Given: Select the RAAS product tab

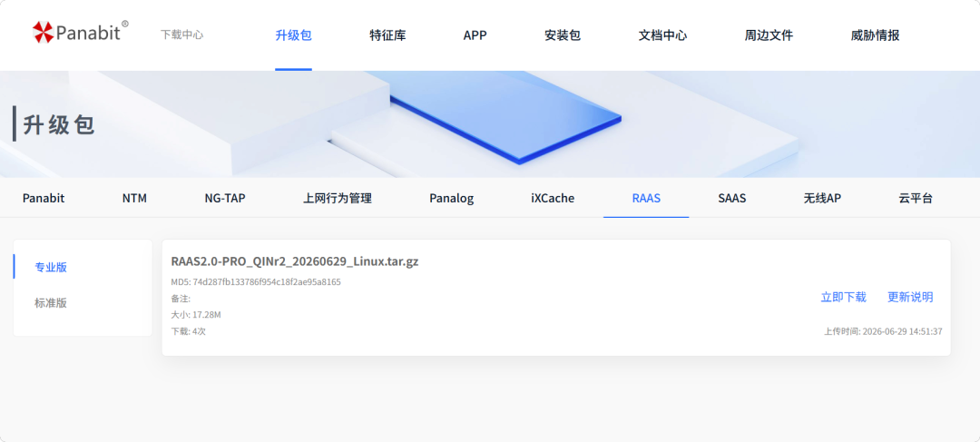Looking at the screenshot, I should [x=646, y=198].
